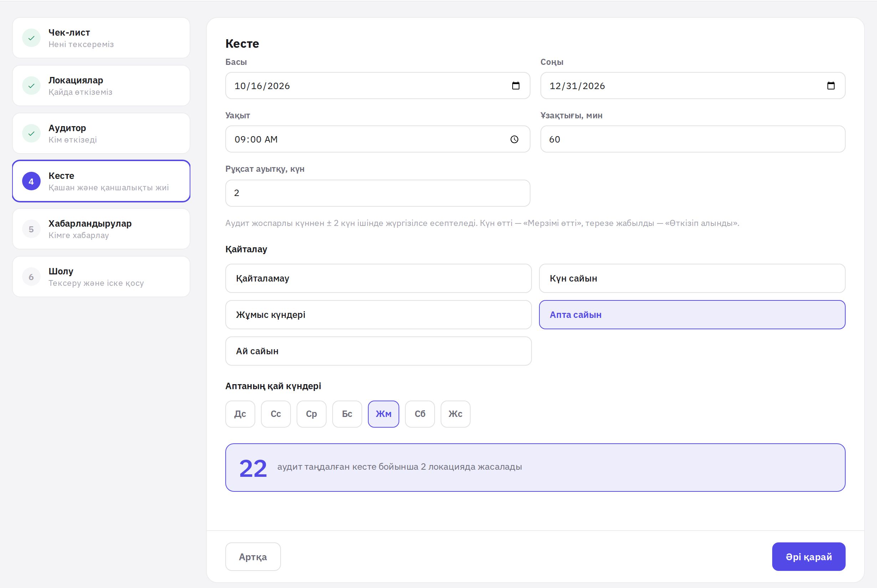Open the calendar picker in Соңы date field

point(831,86)
